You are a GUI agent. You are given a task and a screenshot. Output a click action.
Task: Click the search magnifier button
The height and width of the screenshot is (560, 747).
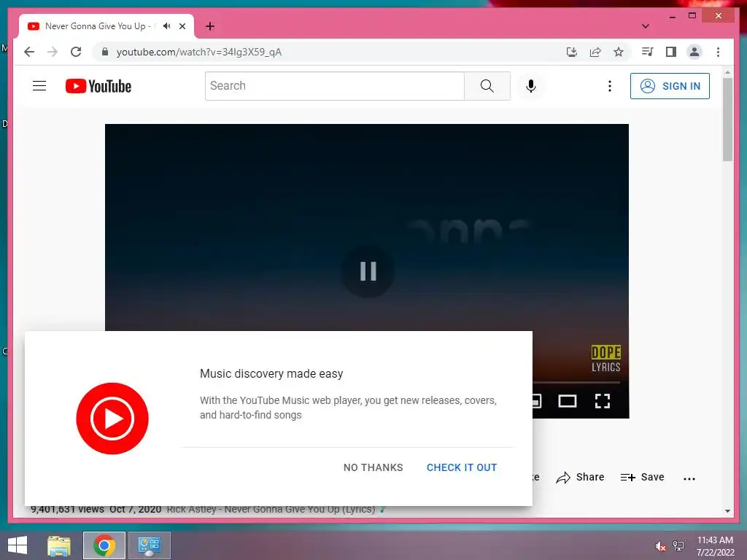(x=487, y=86)
